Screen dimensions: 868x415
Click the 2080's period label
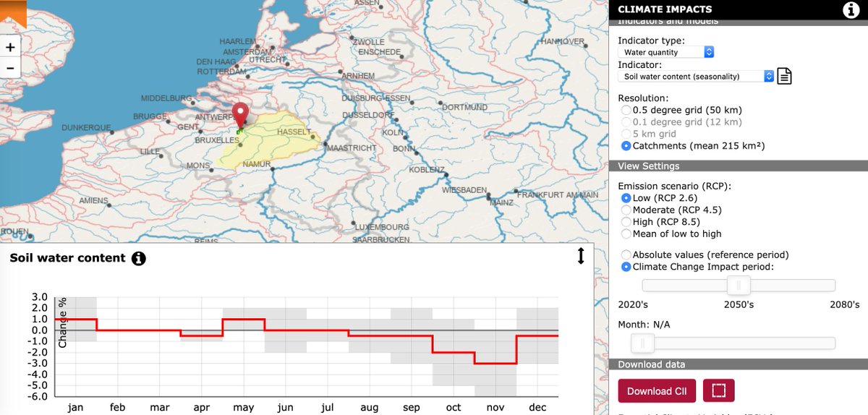844,304
